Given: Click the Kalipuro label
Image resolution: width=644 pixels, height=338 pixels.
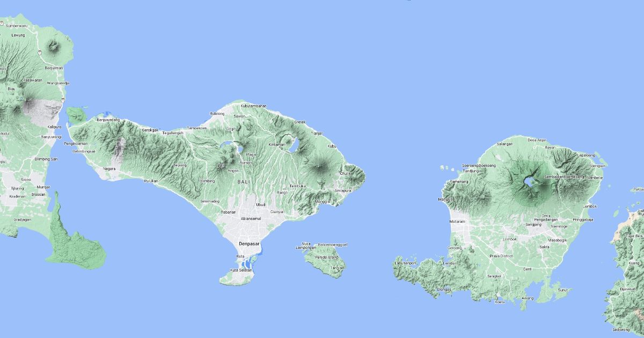Looking at the screenshot, I should pyautogui.click(x=55, y=127).
